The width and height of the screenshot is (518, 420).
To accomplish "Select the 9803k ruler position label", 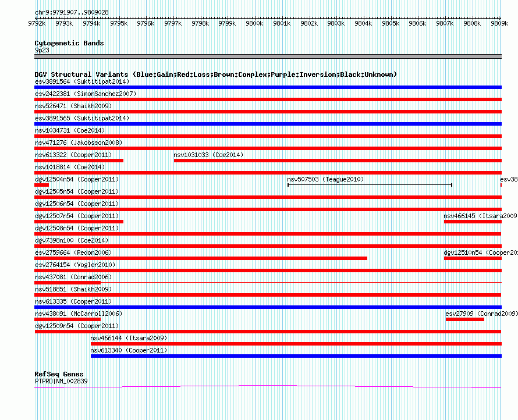I will (336, 23).
